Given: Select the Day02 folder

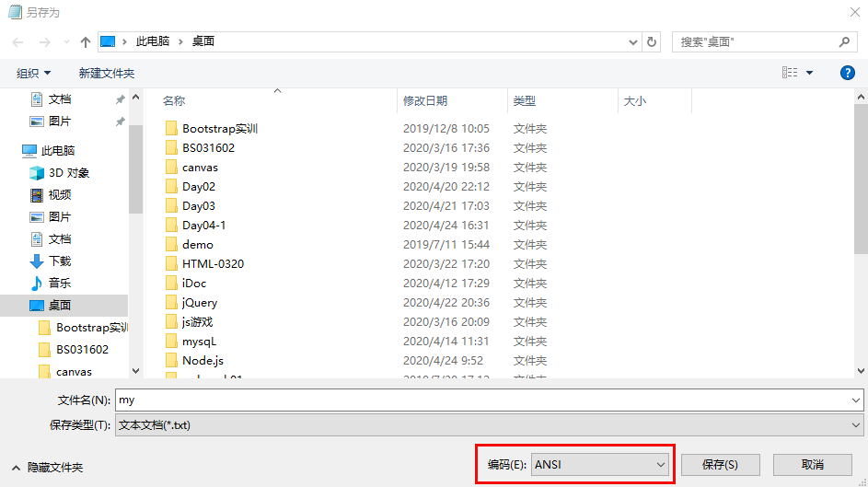Looking at the screenshot, I should (198, 187).
